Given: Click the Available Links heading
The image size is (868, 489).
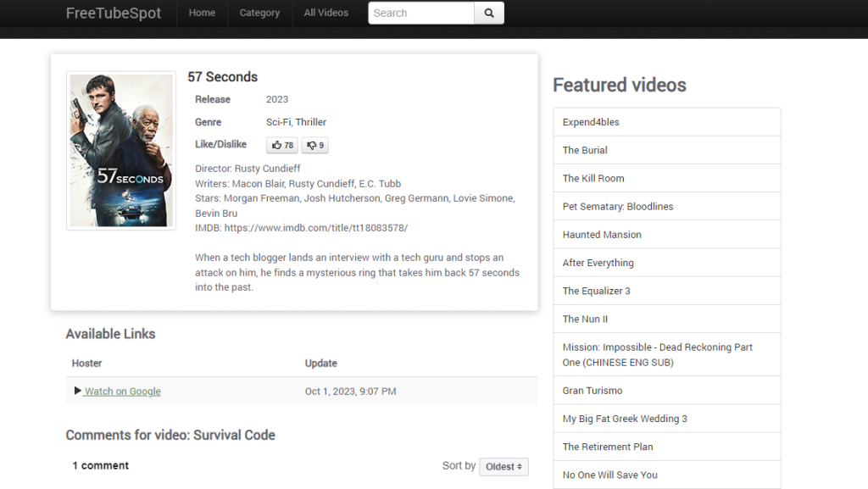Looking at the screenshot, I should click(111, 334).
